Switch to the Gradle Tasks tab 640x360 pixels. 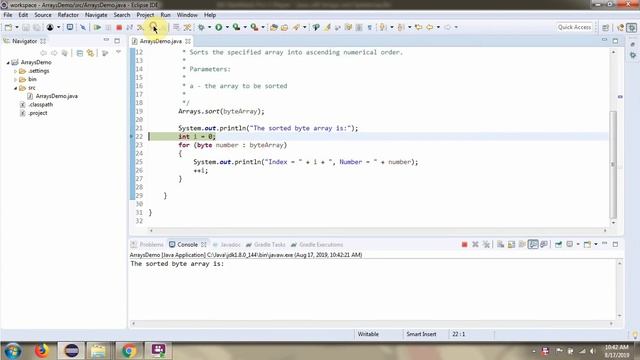(x=266, y=244)
